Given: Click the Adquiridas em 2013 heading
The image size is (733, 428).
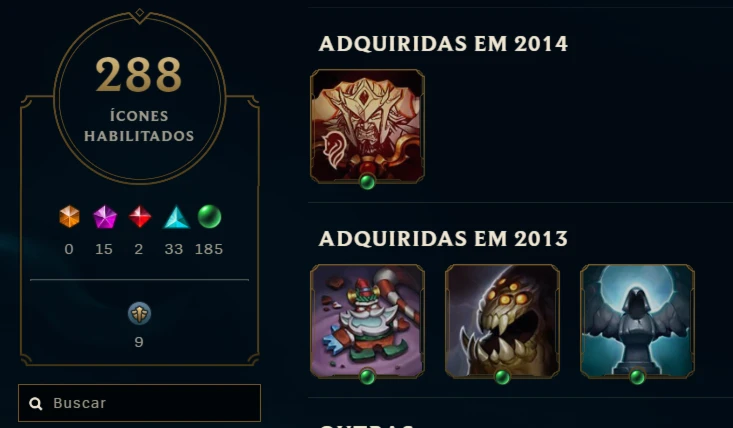Looking at the screenshot, I should (x=443, y=239).
